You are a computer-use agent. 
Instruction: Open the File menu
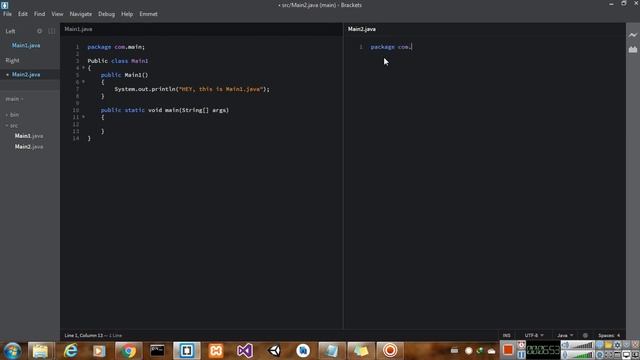(7, 14)
